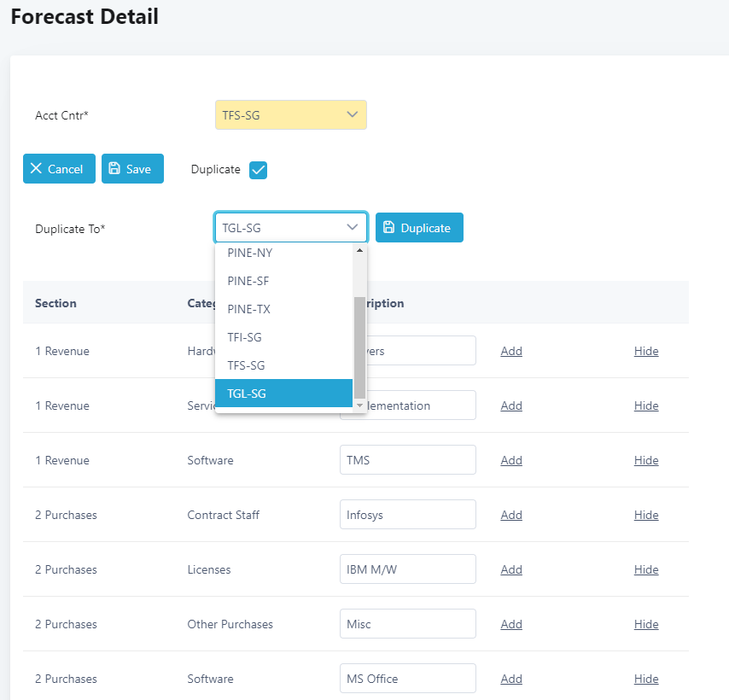Hide the MS Office row
The image size is (729, 700).
click(646, 679)
